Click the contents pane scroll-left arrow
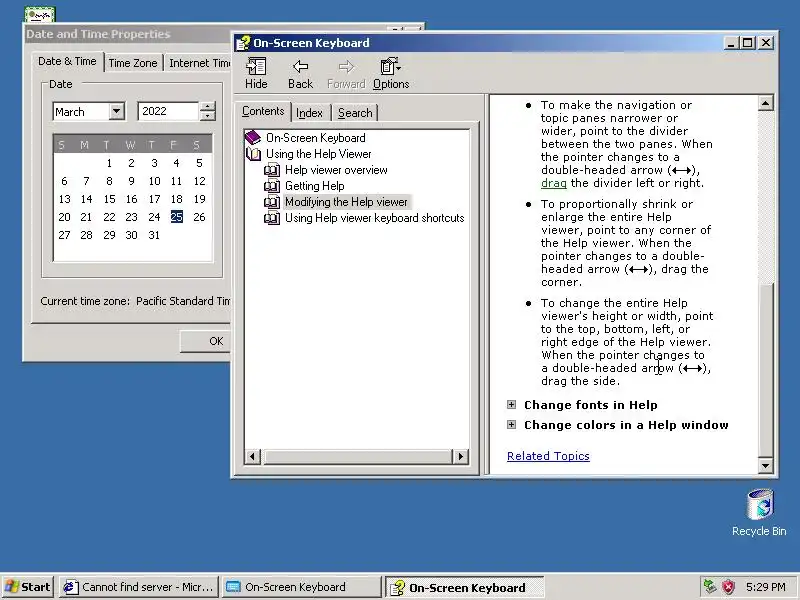800x600 pixels. 252,457
